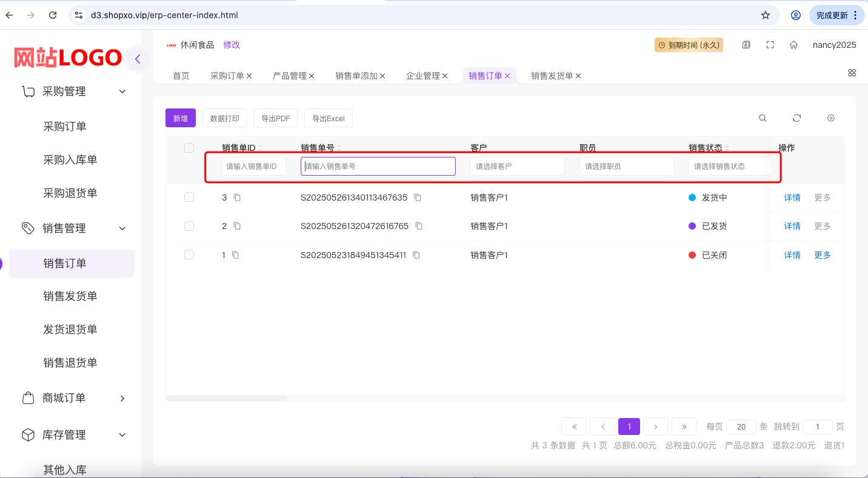Copy sales order ID 1
868x478 pixels.
pyautogui.click(x=235, y=255)
